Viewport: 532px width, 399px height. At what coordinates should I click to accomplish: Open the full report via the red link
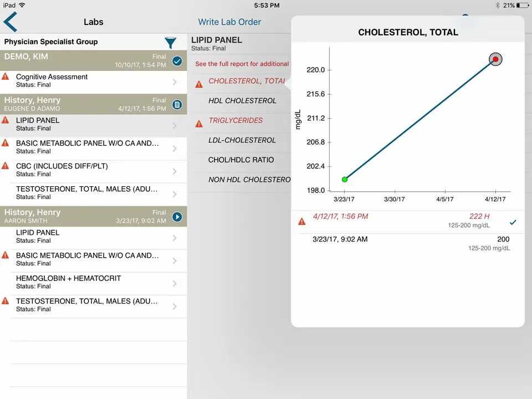tap(241, 64)
